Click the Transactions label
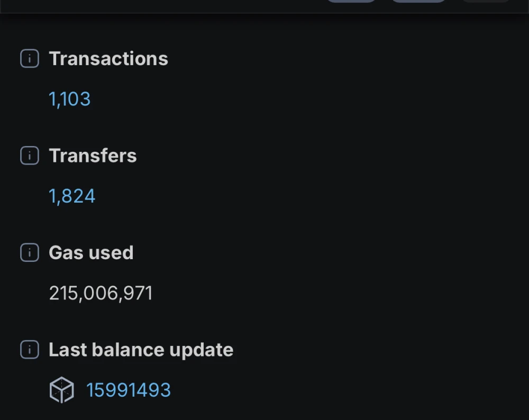Image resolution: width=529 pixels, height=420 pixels. coord(108,59)
